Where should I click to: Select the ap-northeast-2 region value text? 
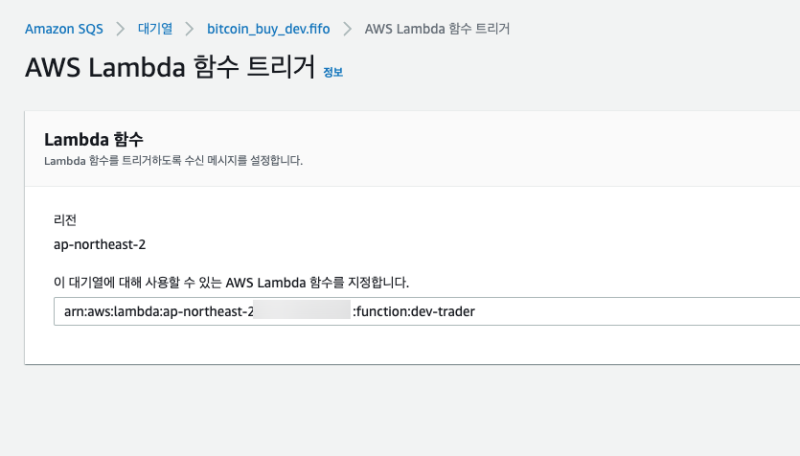coord(100,243)
